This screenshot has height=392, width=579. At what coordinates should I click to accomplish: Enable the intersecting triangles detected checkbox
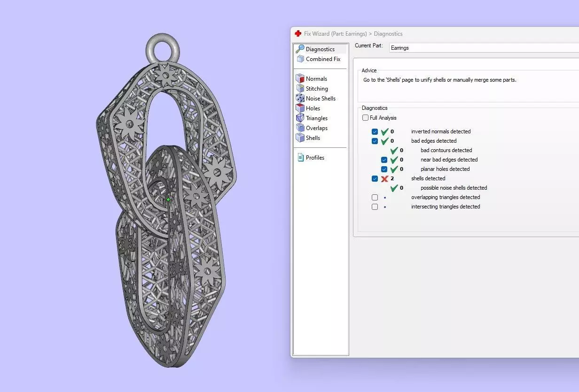click(x=375, y=207)
